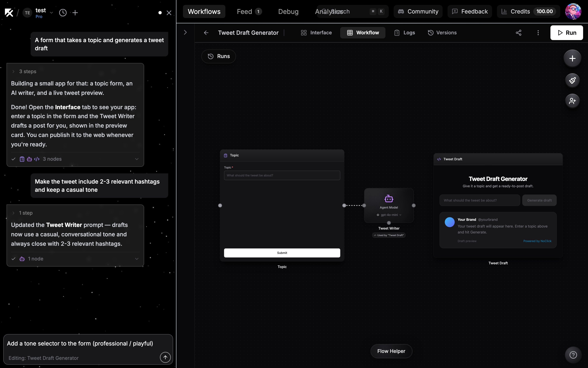Click the Topic node left connector handle
Screen dimensions: 588x368
[220, 205]
